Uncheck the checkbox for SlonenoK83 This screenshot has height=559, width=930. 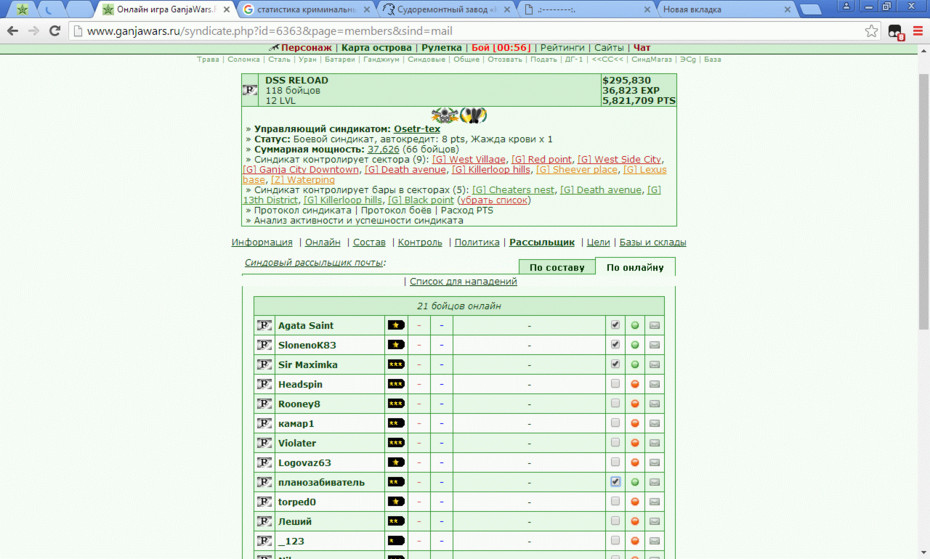click(x=615, y=344)
